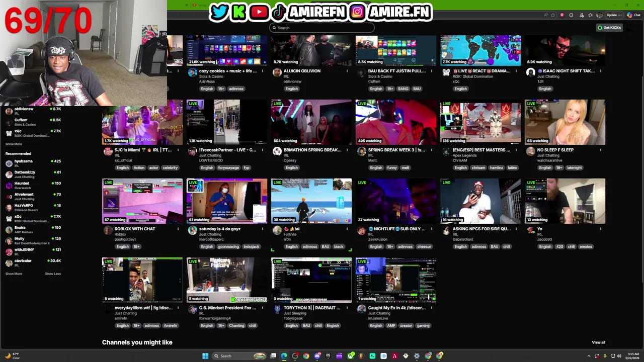Open three-dot menu on saturday is 4 da goyz
Screen dimensions: 644x362
(x=262, y=229)
